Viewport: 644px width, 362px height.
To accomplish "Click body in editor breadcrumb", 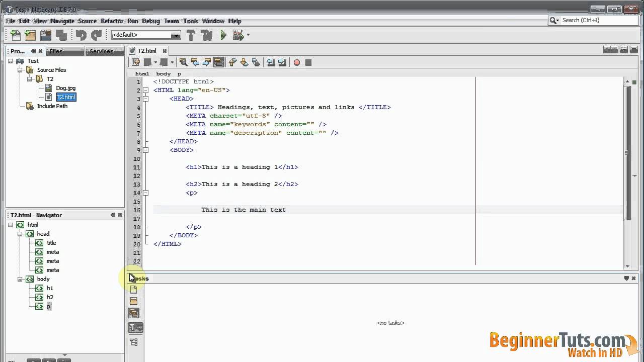I will [163, 73].
